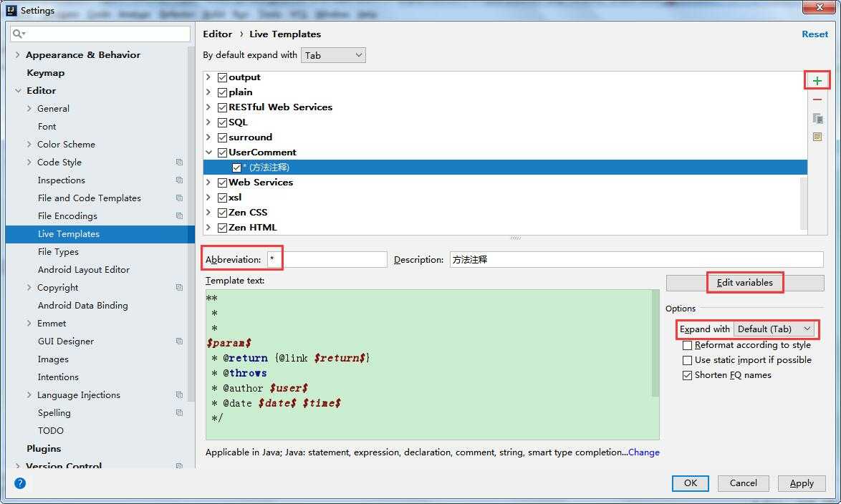Open the Plugins settings page

(x=44, y=448)
